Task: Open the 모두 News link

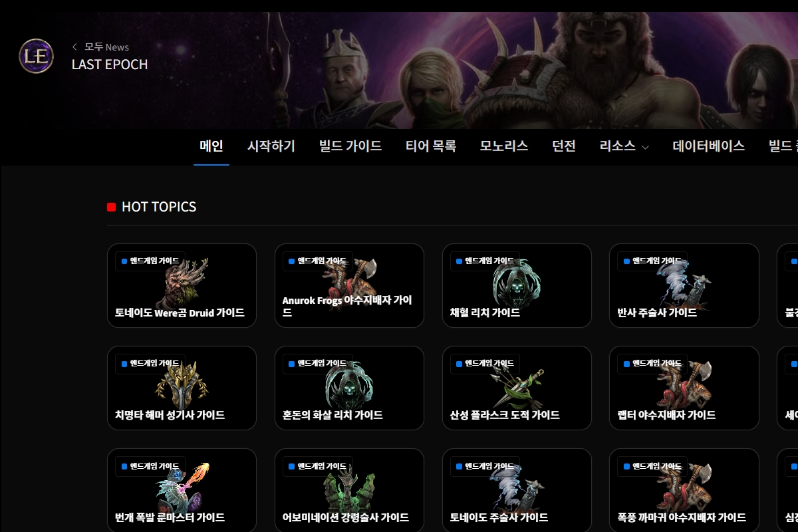Action: tap(106, 47)
